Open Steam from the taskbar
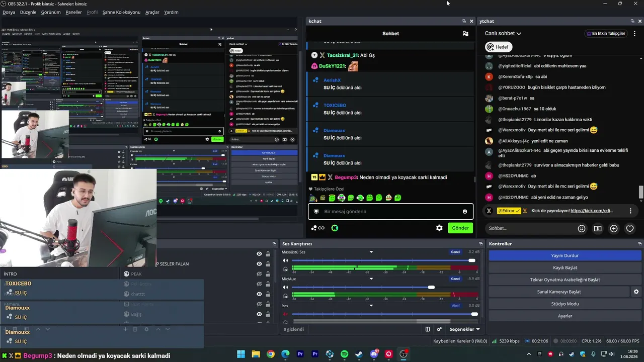Image resolution: width=644 pixels, height=362 pixels. [359, 354]
